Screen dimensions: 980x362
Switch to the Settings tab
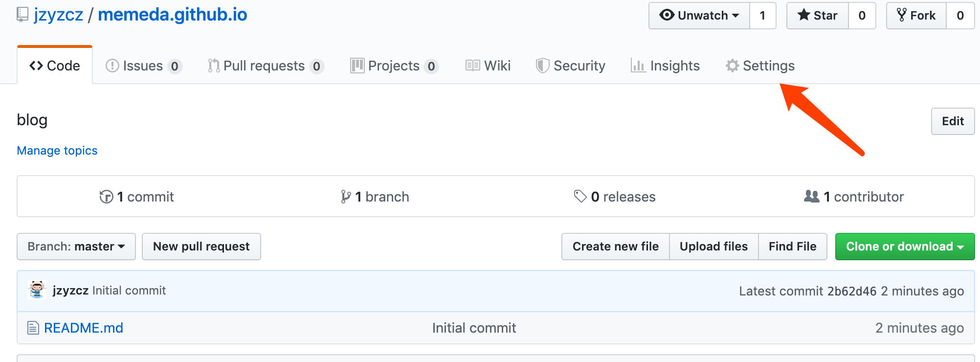[x=760, y=66]
